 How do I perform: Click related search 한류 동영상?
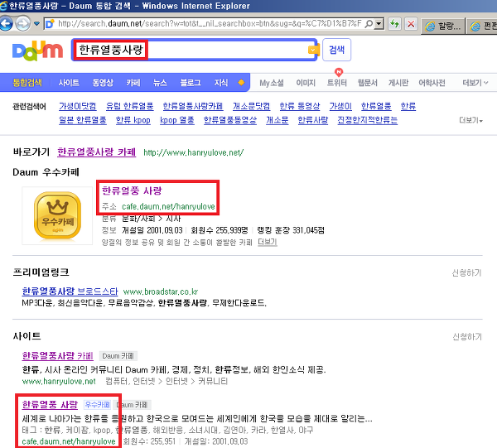click(300, 106)
